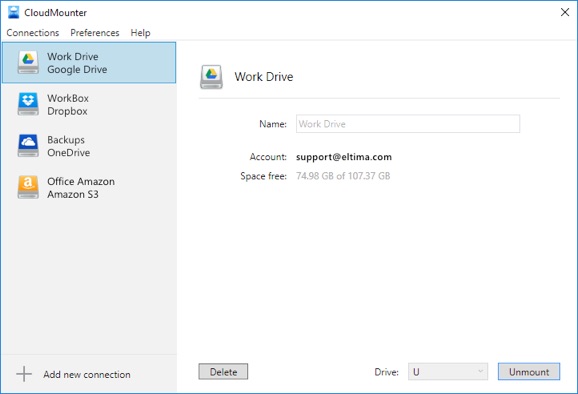Click the Dropbox subtitle under WorkBox
This screenshot has height=394, width=578.
(67, 111)
